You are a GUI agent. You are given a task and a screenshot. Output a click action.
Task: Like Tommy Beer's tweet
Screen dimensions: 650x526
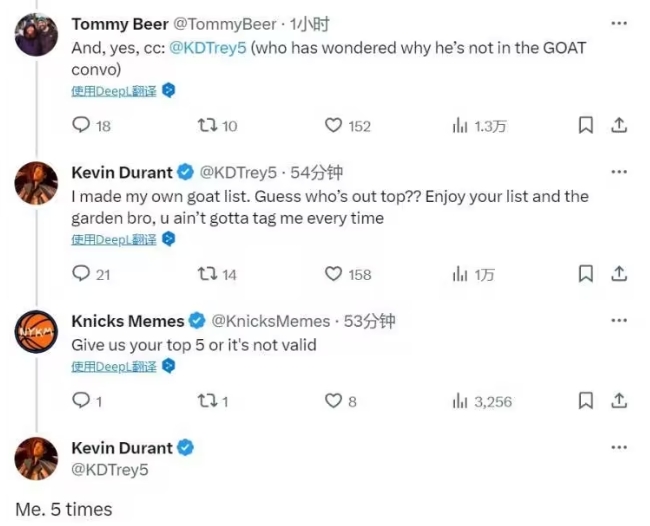[334, 125]
